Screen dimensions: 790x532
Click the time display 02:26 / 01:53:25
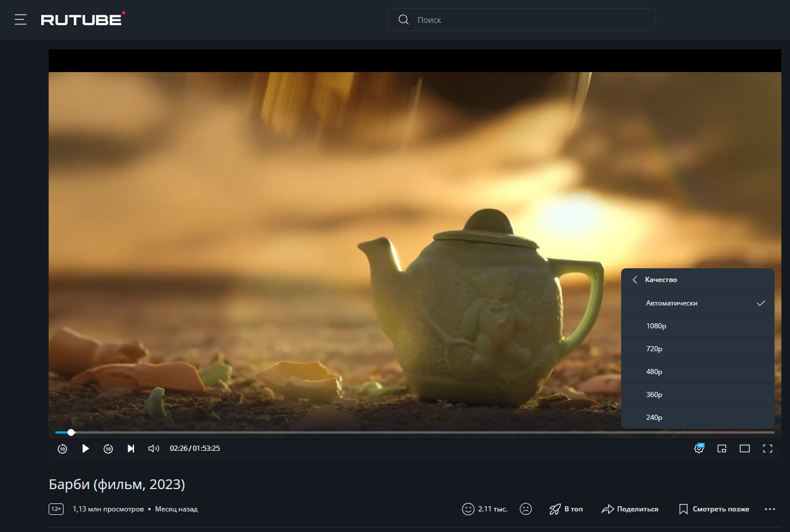pyautogui.click(x=195, y=448)
